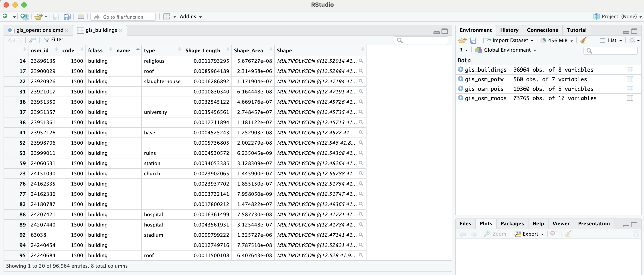Click Save Workspace icon in Environment pane
The height and width of the screenshot is (275, 644).
click(x=473, y=40)
